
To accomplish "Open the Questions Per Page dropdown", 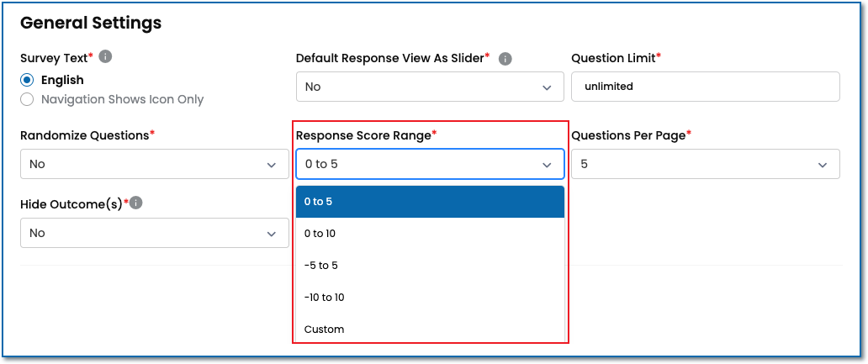I will click(x=705, y=164).
